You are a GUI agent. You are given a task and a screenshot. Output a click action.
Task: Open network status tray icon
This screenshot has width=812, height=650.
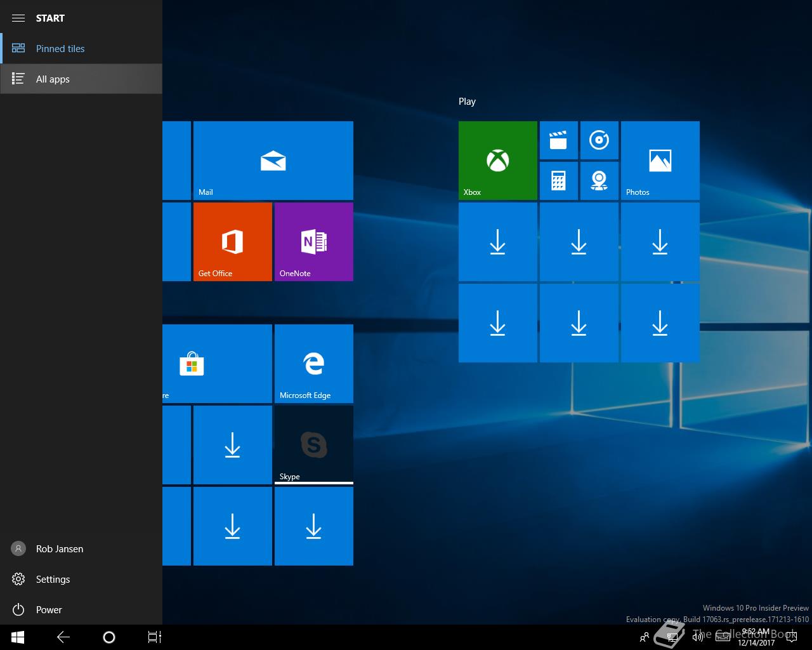tap(672, 637)
